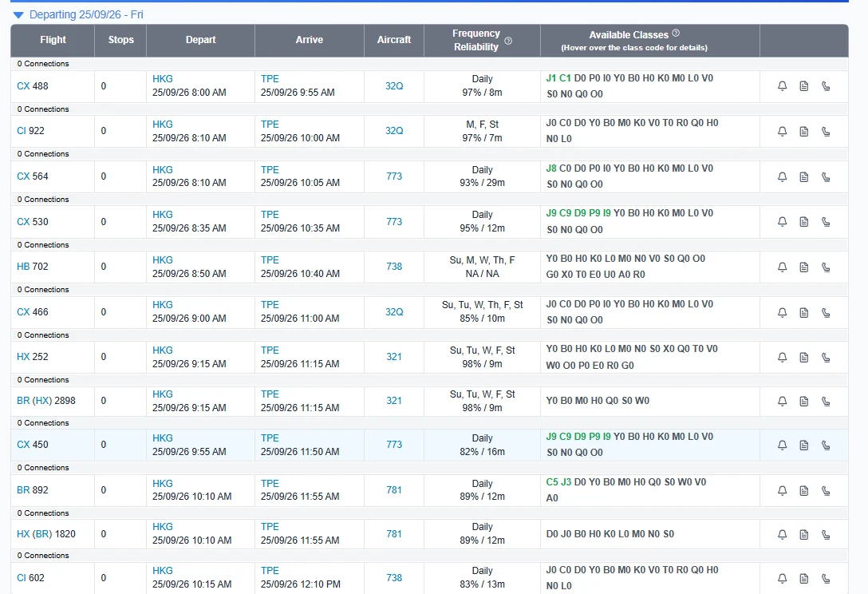The height and width of the screenshot is (594, 868).
Task: Open the document icon for HB 702
Action: point(804,267)
